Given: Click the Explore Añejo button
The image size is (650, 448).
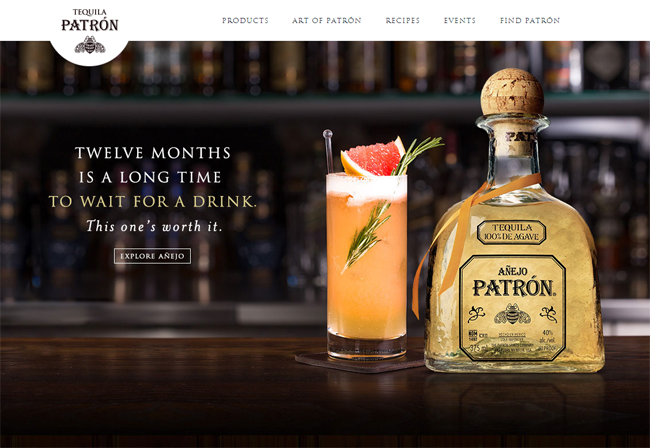Looking at the screenshot, I should coord(153,256).
